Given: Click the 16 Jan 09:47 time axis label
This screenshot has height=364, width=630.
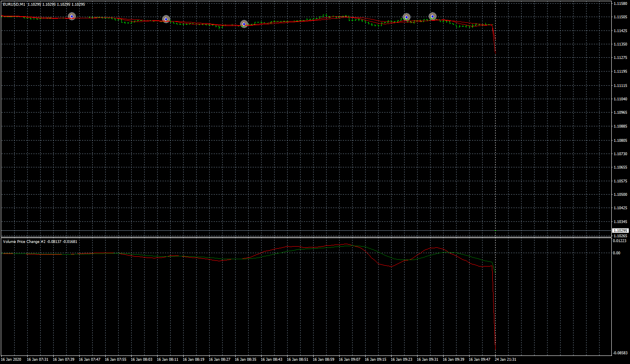Looking at the screenshot, I should (479, 360).
